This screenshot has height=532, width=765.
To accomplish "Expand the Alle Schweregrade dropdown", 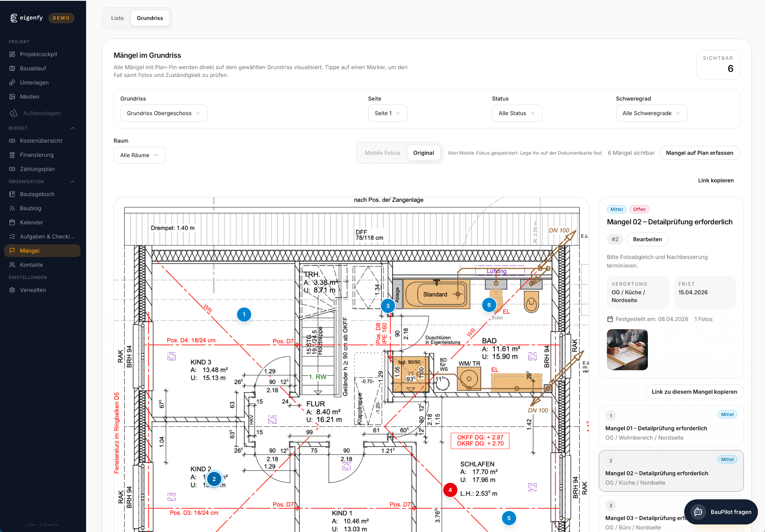I will point(651,113).
